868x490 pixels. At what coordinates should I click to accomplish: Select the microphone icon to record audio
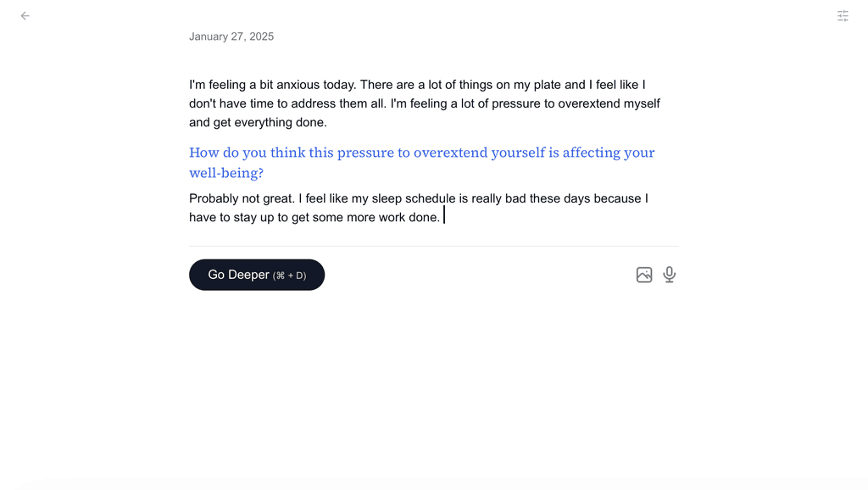click(x=669, y=275)
